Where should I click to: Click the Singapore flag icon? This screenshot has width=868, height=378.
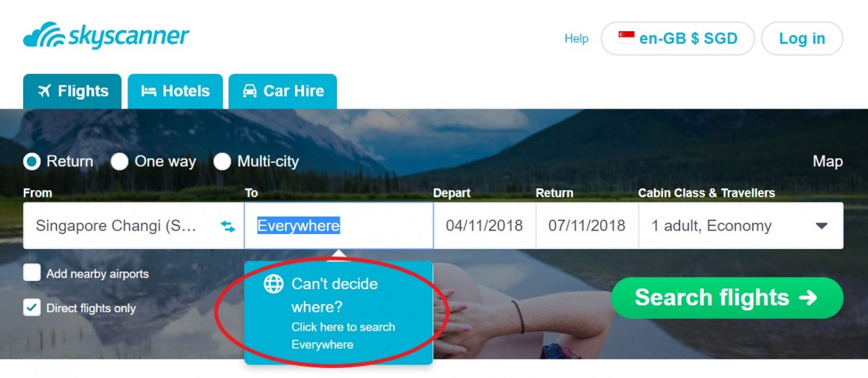626,38
